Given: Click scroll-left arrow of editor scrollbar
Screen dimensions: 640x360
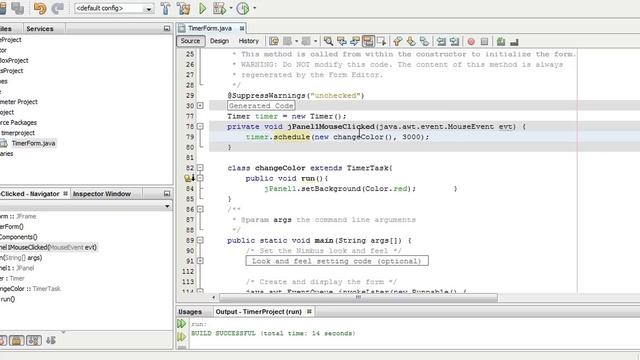Looking at the screenshot, I should coord(214,298).
